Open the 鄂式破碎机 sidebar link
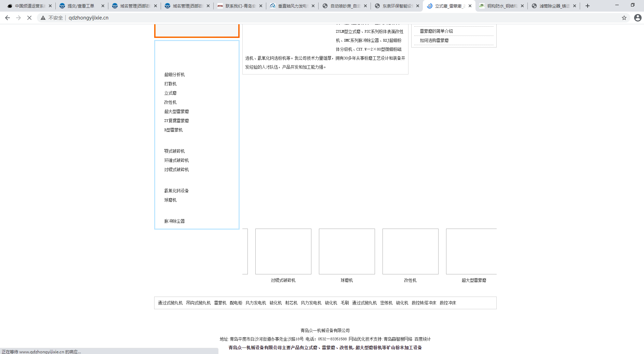 click(x=174, y=151)
